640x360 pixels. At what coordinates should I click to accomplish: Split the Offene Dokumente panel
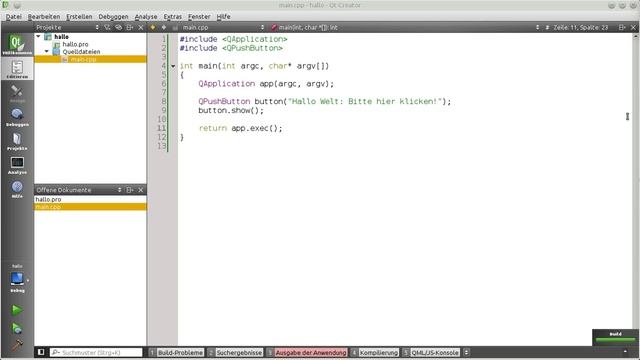(x=130, y=190)
